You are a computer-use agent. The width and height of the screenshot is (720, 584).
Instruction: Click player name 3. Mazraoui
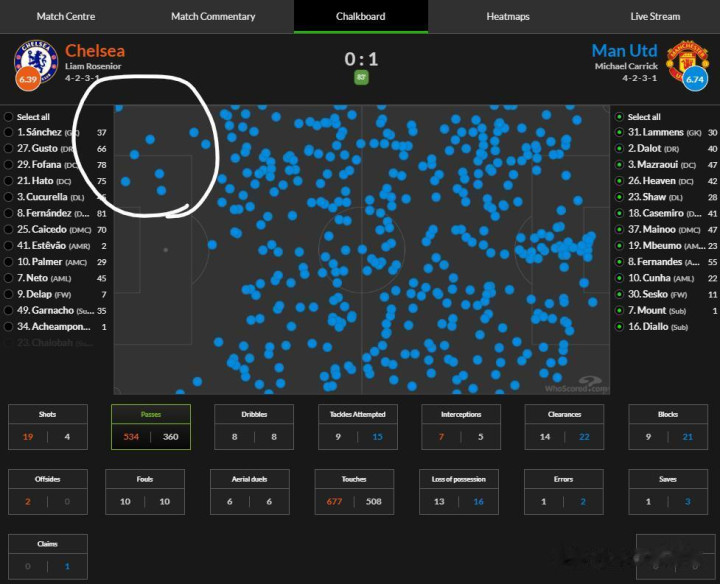point(653,164)
